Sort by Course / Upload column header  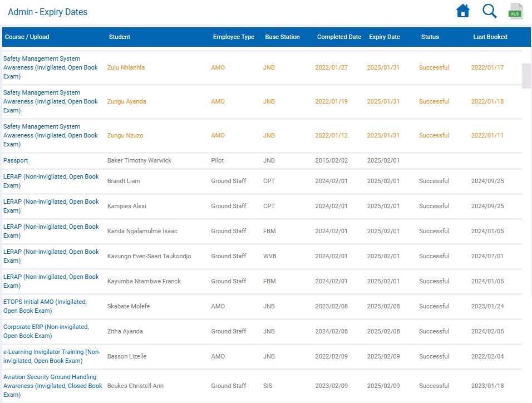[27, 37]
